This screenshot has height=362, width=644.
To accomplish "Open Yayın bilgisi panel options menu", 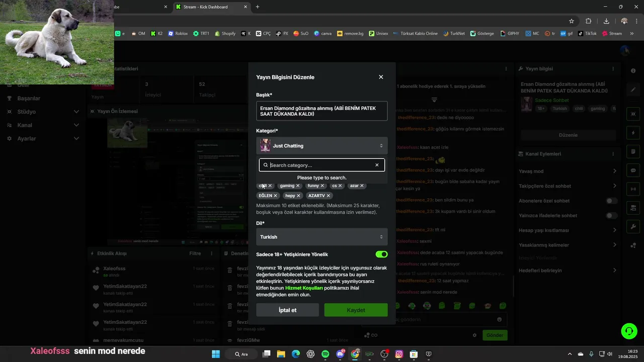I will pos(613,69).
